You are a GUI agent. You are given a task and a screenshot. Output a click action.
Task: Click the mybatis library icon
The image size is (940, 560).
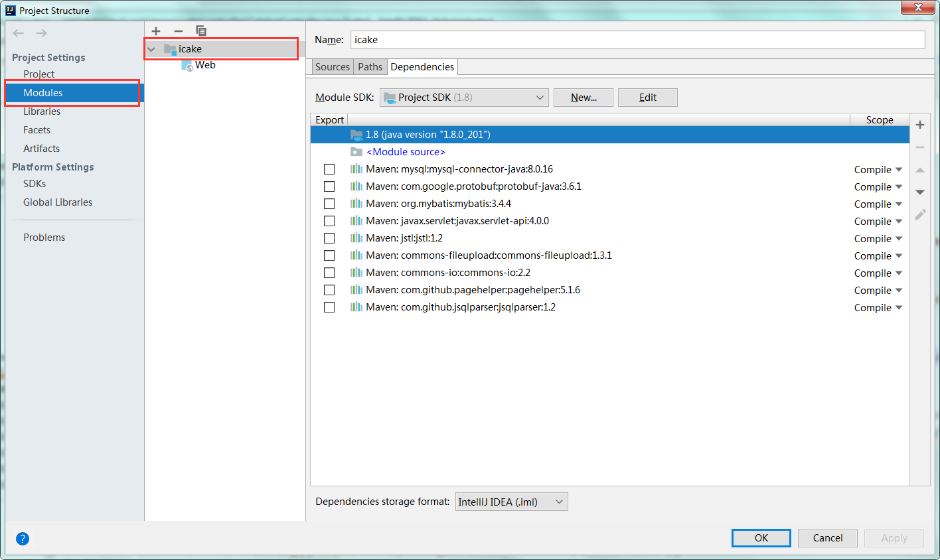[x=356, y=204]
